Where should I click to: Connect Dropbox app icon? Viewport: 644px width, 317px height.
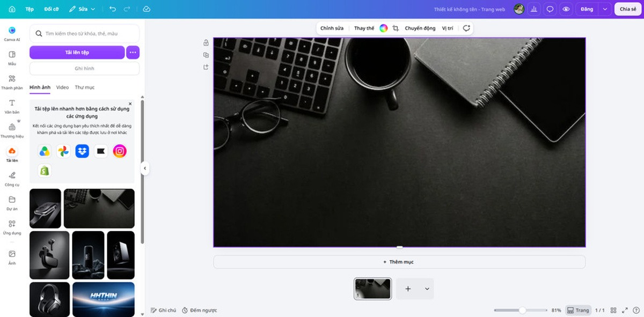pos(82,151)
